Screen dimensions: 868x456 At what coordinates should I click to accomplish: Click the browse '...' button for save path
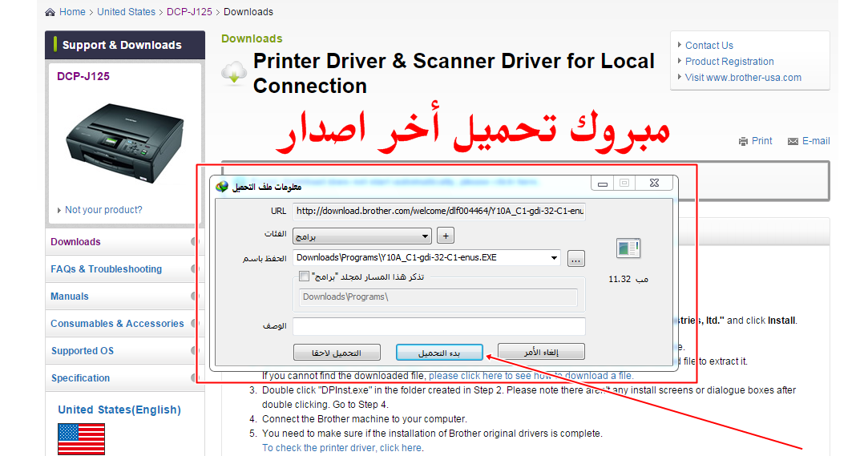575,258
